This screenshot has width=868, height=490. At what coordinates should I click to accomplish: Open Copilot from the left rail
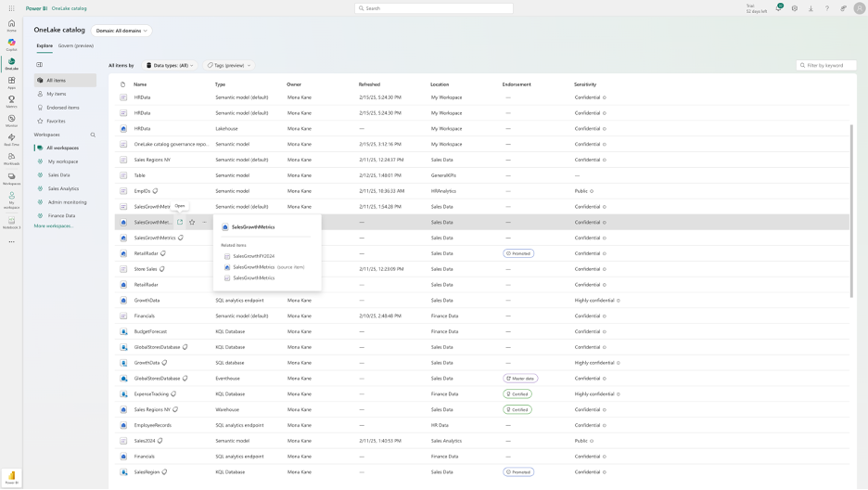tap(11, 45)
